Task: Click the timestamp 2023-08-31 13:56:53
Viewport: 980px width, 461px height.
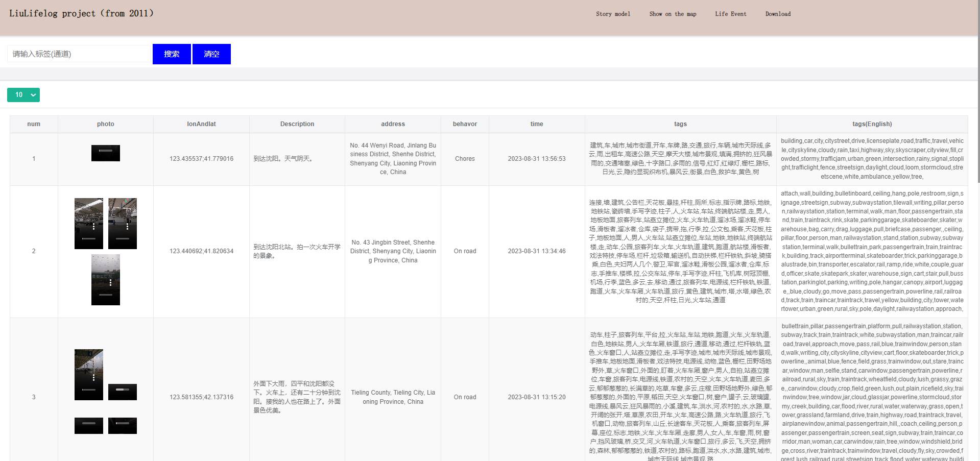Action: pos(536,159)
